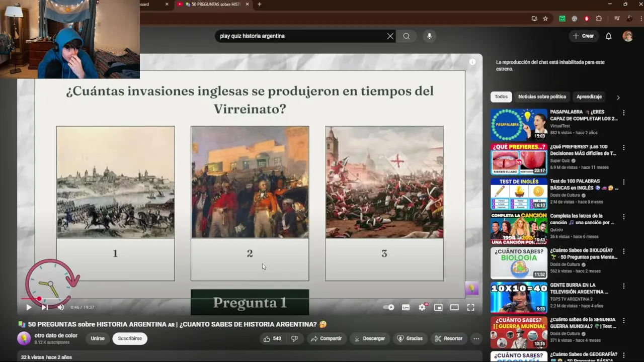Click the Recortar clip button
The width and height of the screenshot is (644, 362).
click(448, 339)
